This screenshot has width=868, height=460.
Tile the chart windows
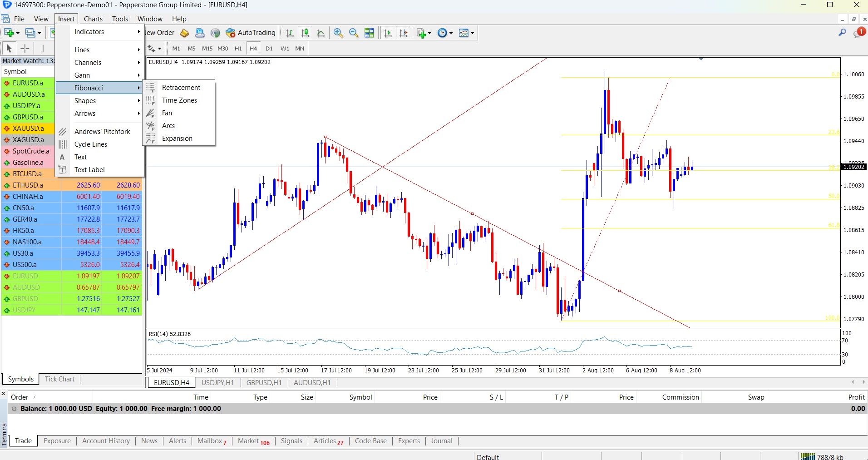[x=370, y=33]
